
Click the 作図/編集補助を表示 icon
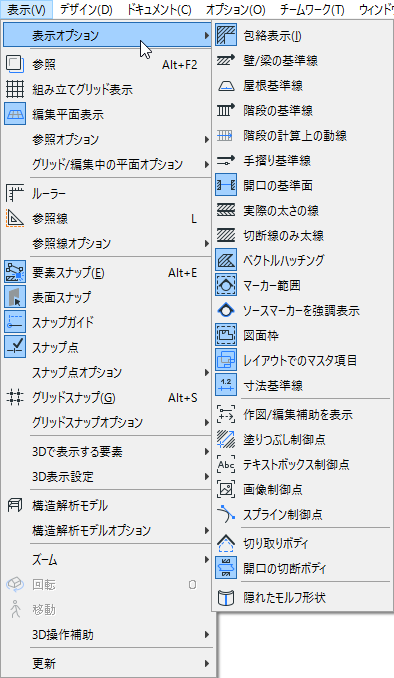(226, 415)
